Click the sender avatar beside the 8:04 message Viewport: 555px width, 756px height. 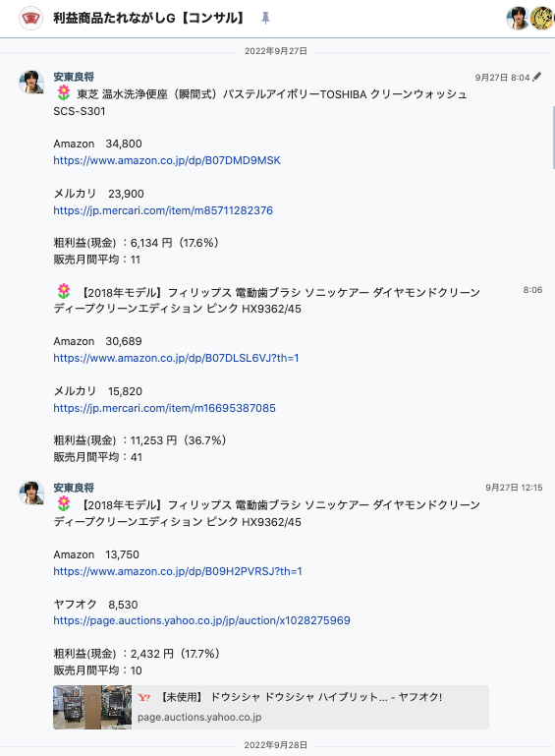[x=31, y=83]
